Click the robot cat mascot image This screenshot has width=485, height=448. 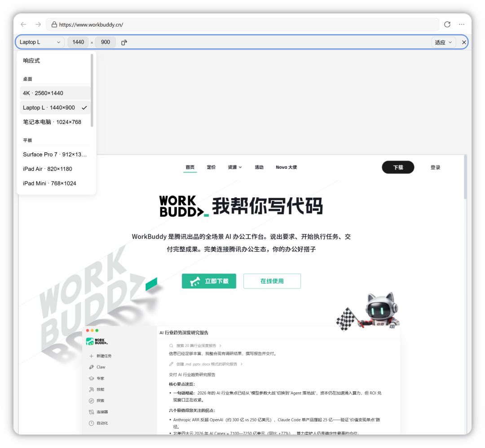(368, 311)
